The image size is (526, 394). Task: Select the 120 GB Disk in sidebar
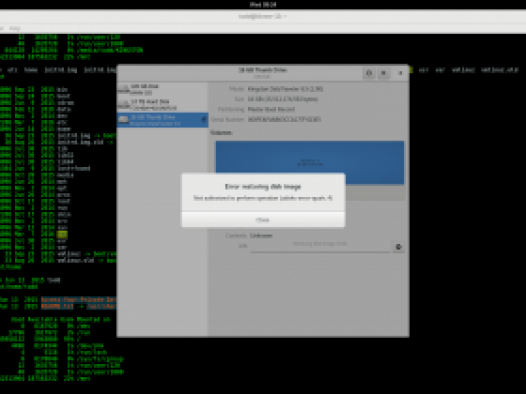(x=162, y=89)
